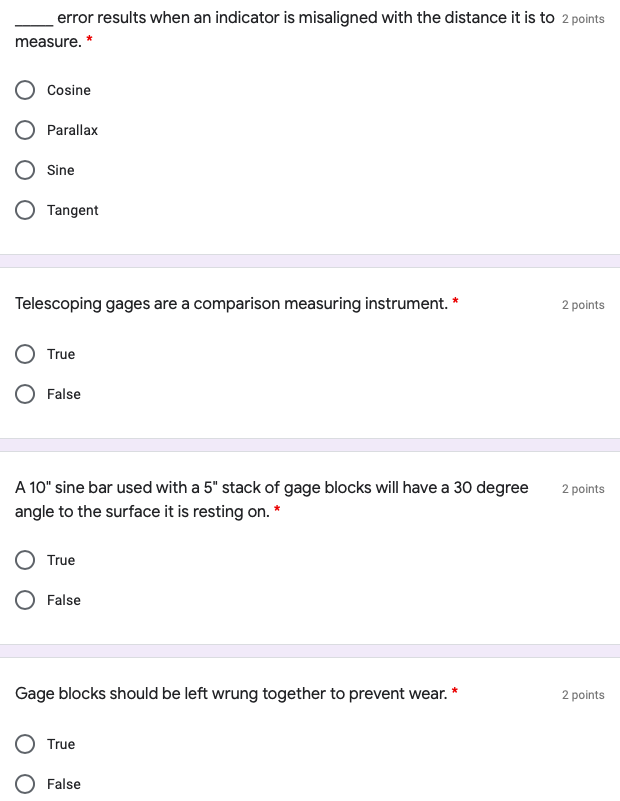Image resolution: width=620 pixels, height=801 pixels.
Task: Choose False for gage blocks wrung question
Action: [x=25, y=784]
